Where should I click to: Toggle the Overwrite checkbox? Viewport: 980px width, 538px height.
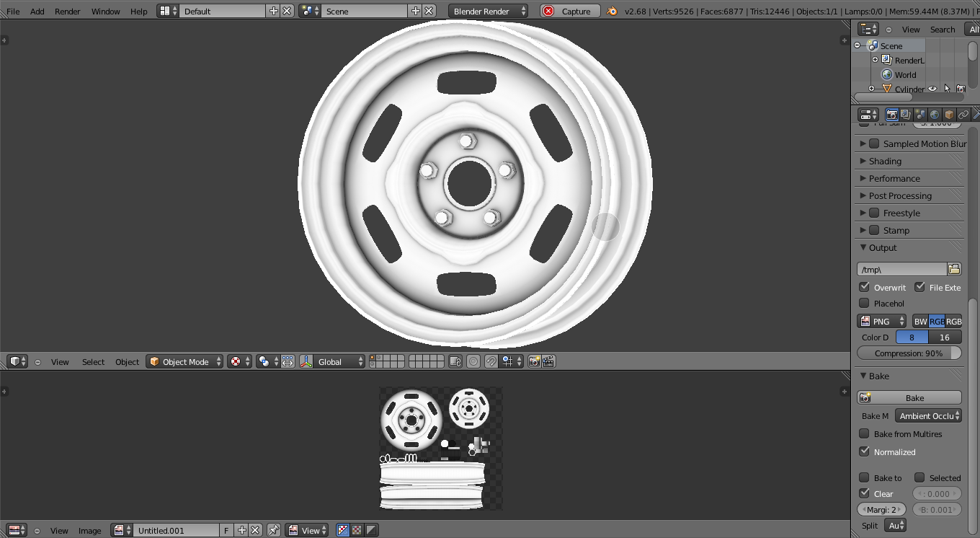tap(864, 287)
